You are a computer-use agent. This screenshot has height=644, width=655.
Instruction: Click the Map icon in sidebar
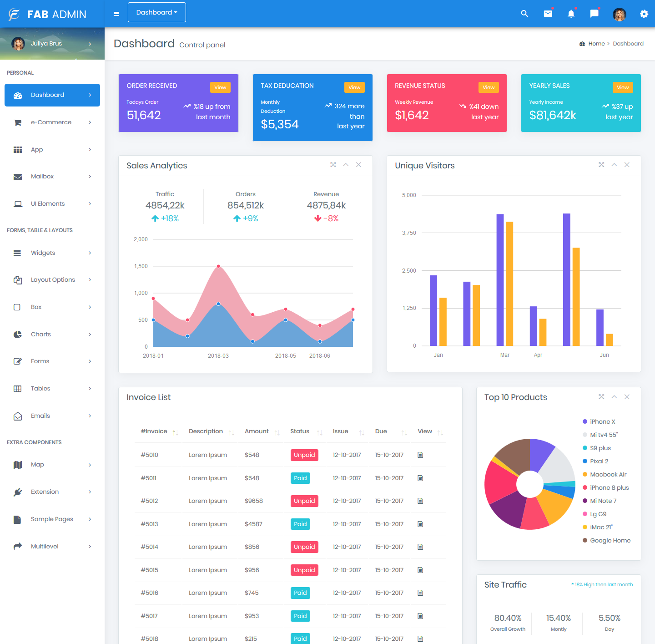click(x=18, y=465)
